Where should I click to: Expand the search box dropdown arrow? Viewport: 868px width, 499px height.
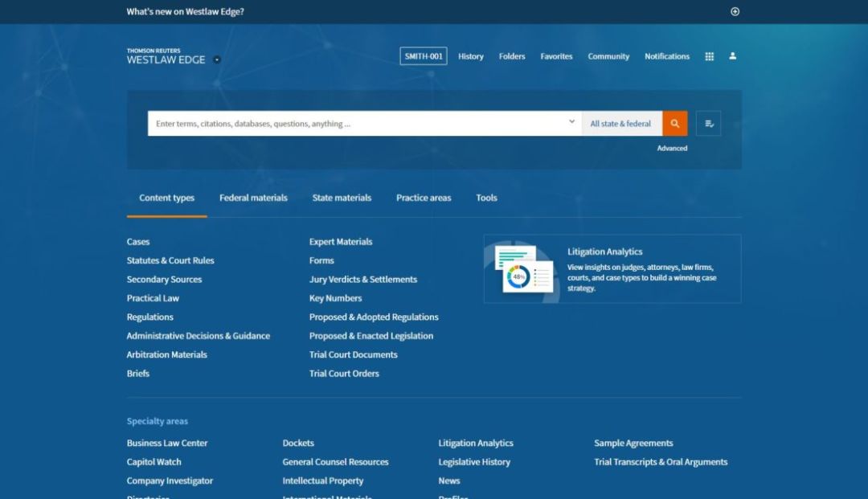(x=572, y=121)
